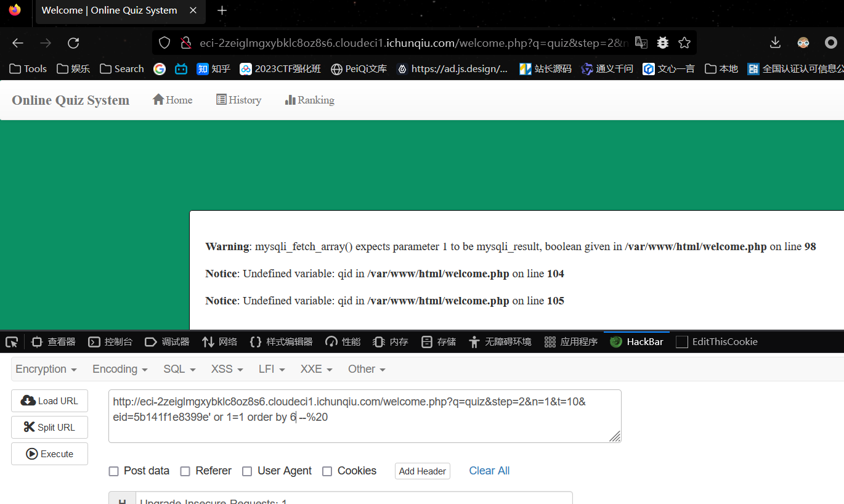
Task: Expand the XSS dropdown in HackBar
Action: click(x=227, y=369)
